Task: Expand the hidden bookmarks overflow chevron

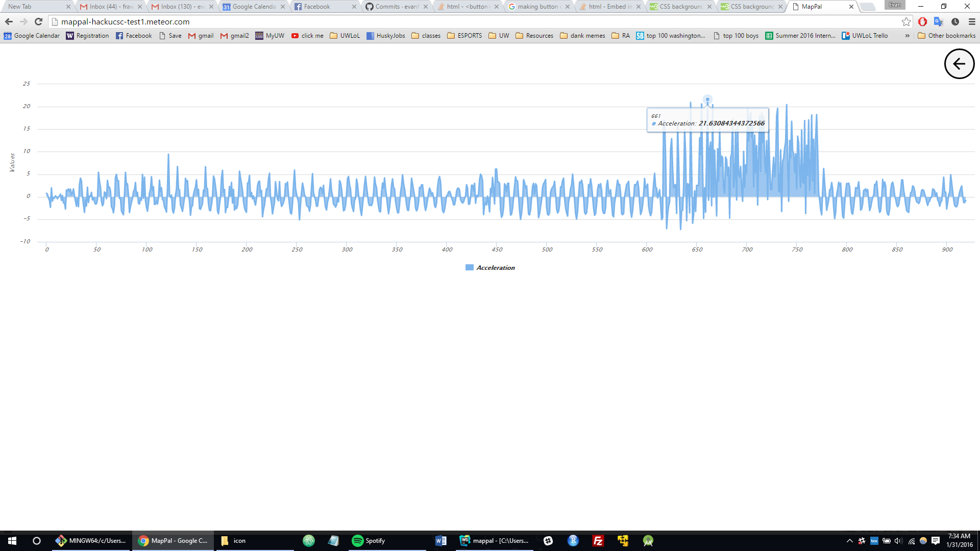Action: click(907, 36)
